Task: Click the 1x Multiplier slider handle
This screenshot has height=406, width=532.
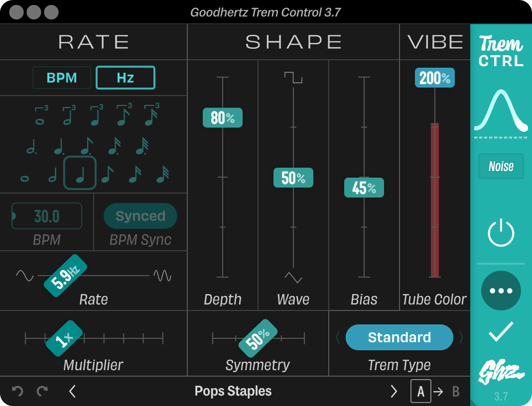Action: pos(64,338)
